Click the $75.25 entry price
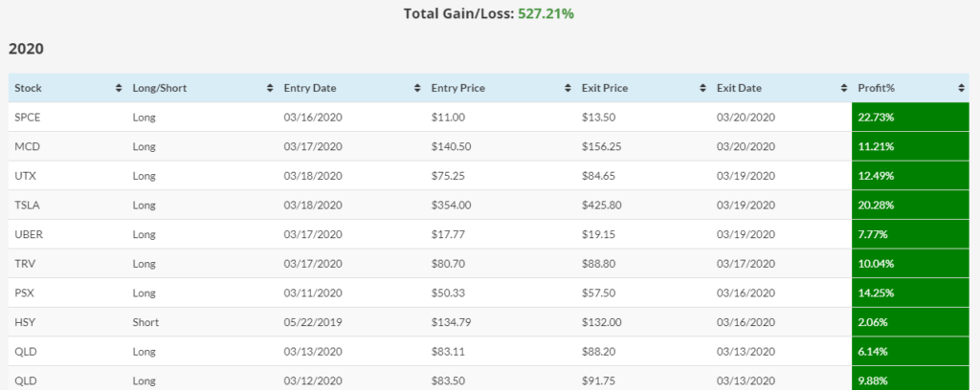 pos(448,176)
